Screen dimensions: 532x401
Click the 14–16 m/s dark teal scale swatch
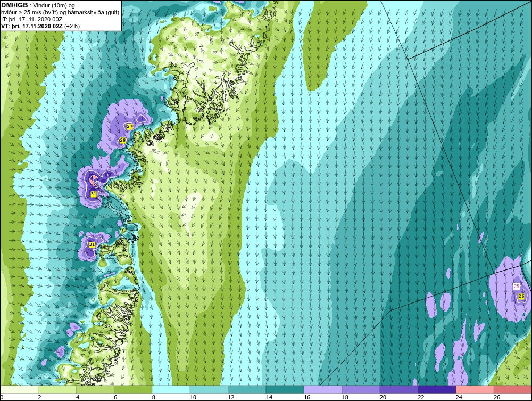point(285,389)
